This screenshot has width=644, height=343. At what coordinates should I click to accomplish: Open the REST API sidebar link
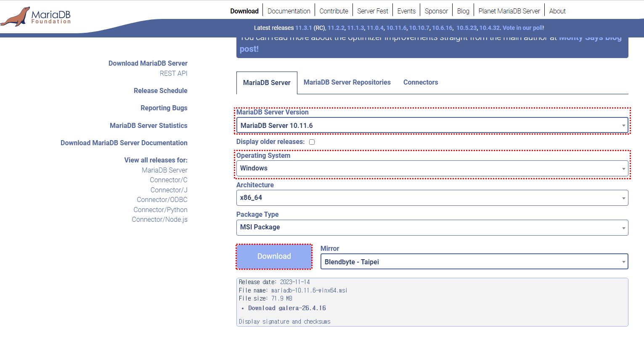(x=173, y=73)
